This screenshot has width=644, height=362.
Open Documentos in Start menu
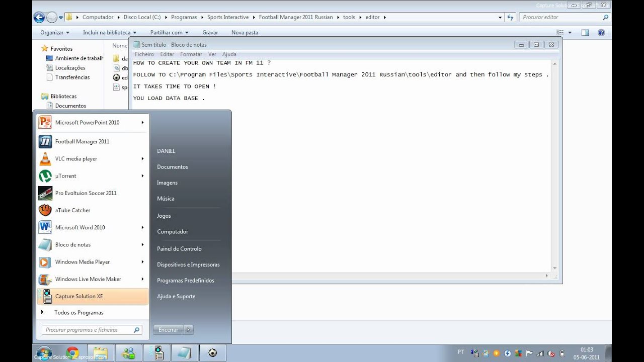tap(173, 167)
